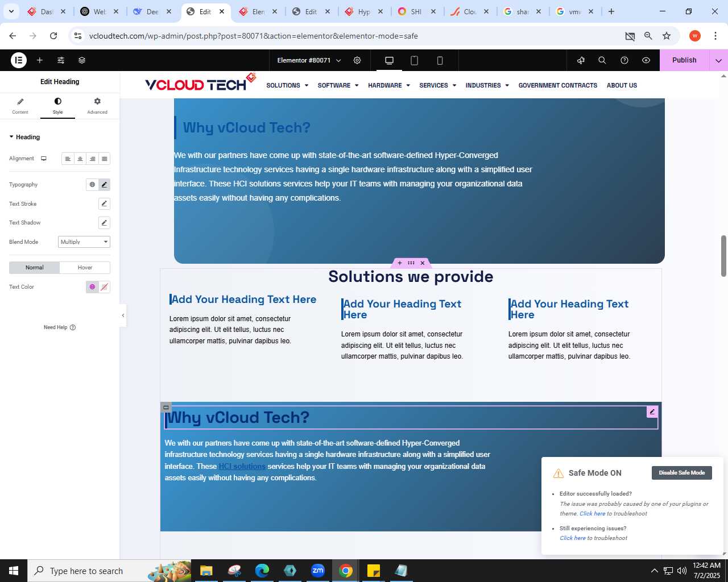Open the Finder search icon
728x582 pixels.
pyautogui.click(x=602, y=60)
